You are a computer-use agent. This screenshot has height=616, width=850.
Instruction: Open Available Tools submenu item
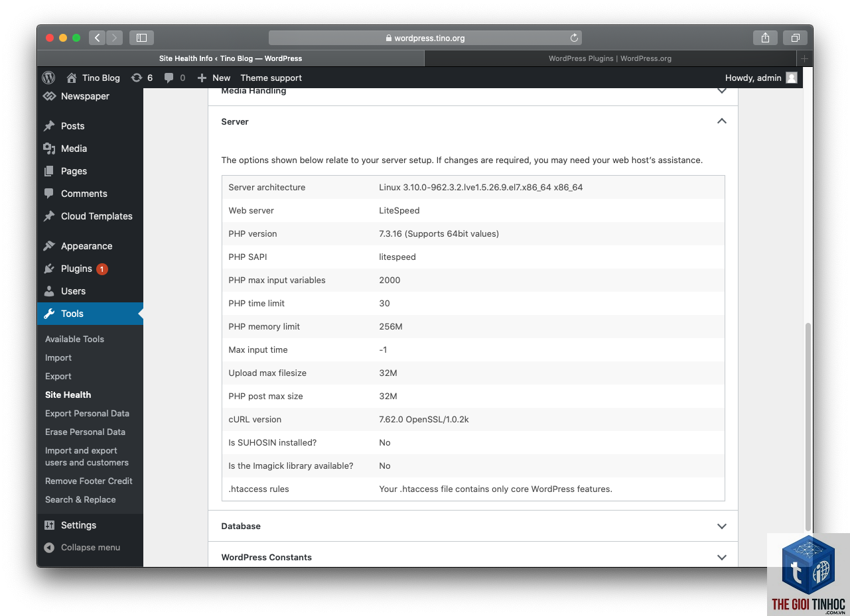(74, 339)
